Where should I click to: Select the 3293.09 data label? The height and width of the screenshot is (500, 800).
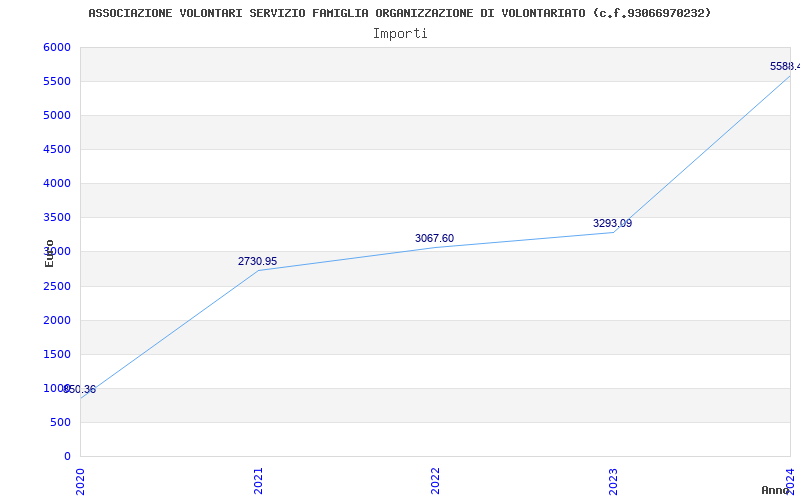pos(612,223)
